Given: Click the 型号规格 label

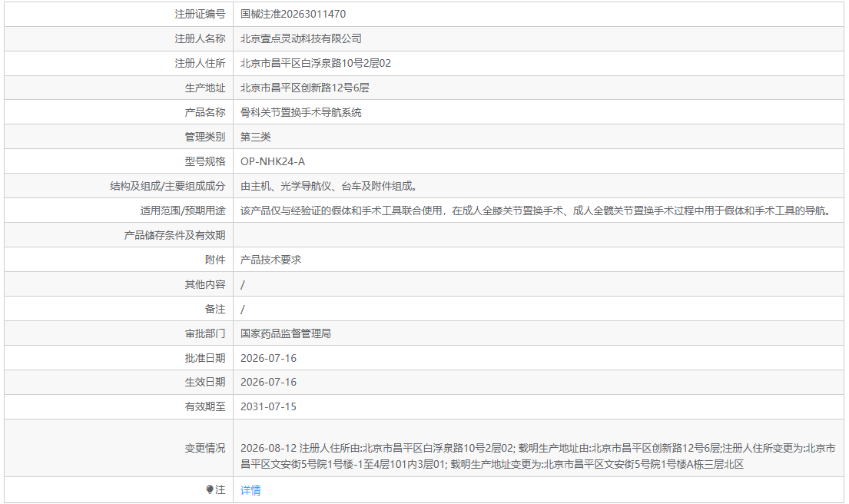Looking at the screenshot, I should tap(204, 161).
